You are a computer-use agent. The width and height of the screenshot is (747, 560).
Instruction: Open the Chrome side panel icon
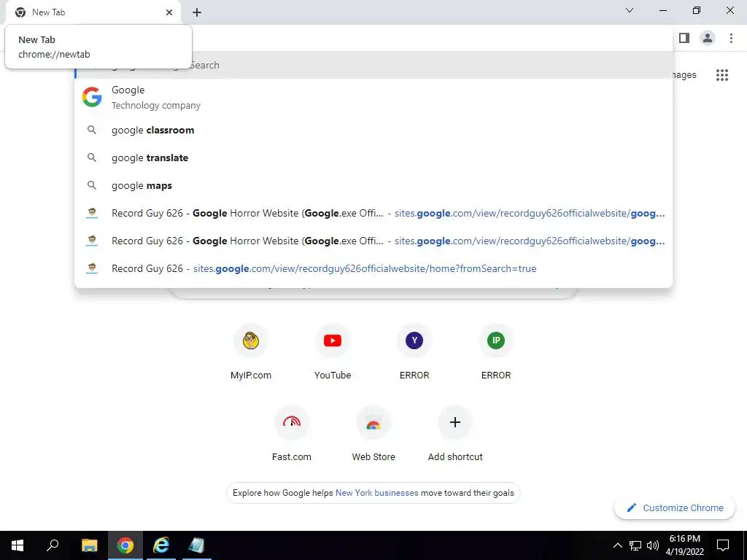(684, 38)
